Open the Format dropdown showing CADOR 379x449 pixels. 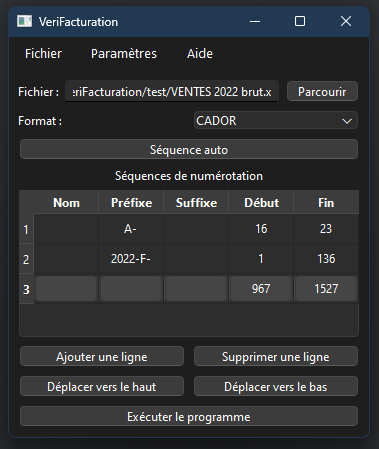coord(276,120)
